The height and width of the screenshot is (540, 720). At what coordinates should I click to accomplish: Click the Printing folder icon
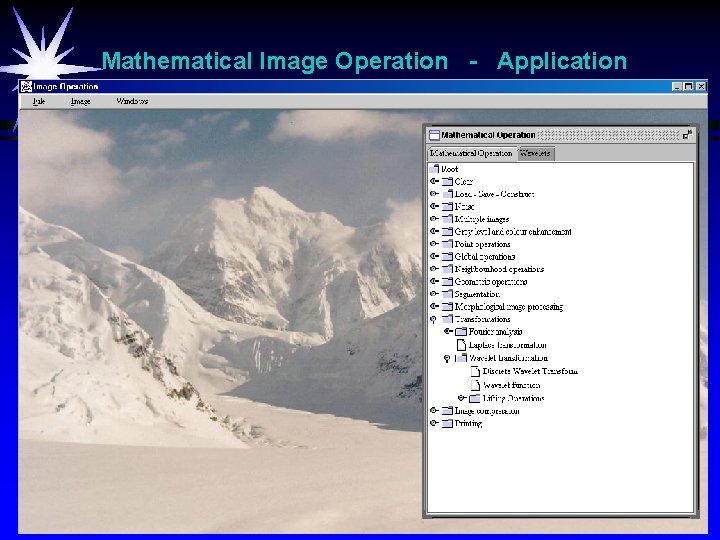tap(448, 423)
